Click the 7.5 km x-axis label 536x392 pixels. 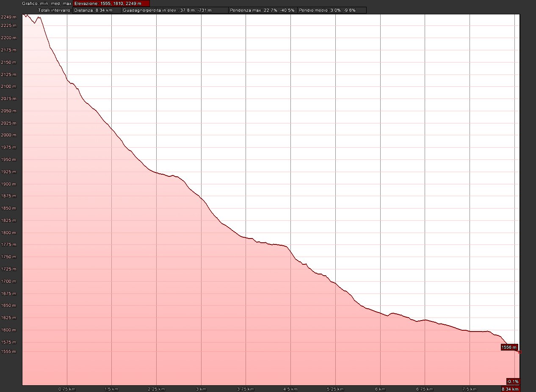tap(470, 389)
